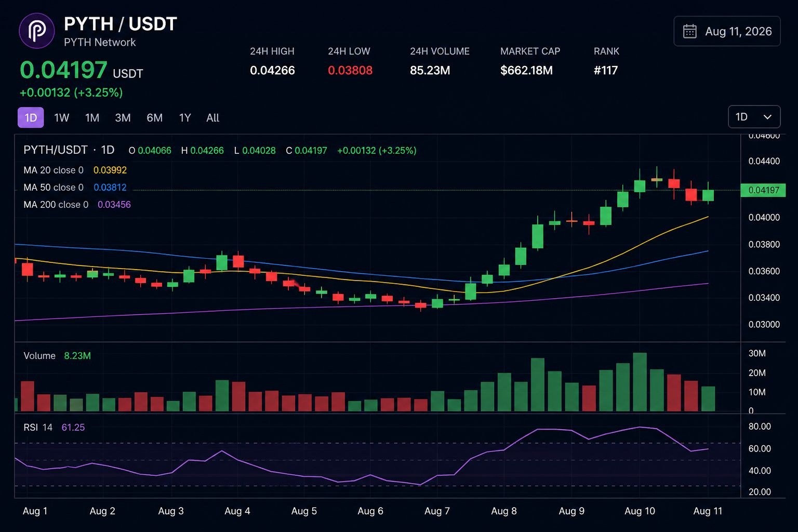Switch to the 1M timeframe tab
Image resolution: width=798 pixels, height=532 pixels.
(x=92, y=117)
